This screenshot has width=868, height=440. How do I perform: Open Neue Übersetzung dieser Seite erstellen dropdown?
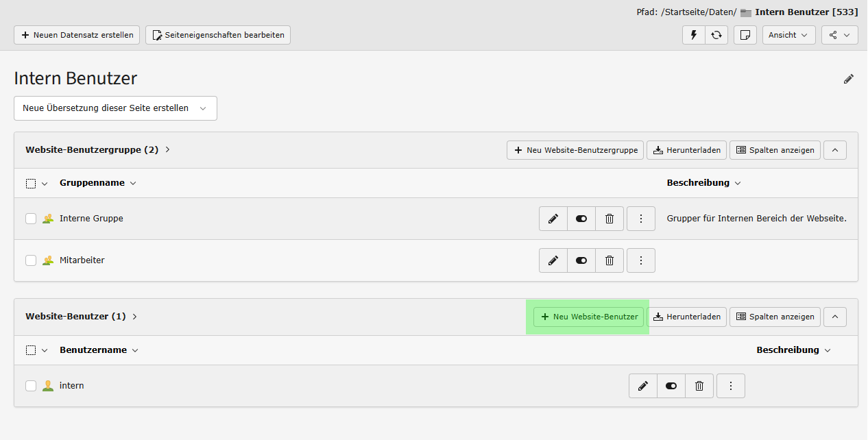(115, 108)
